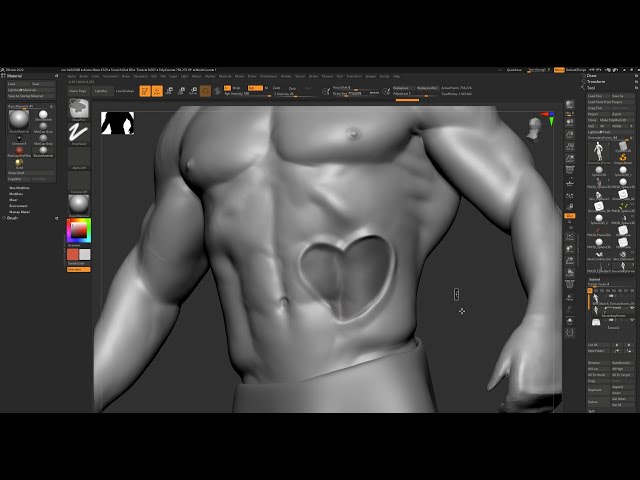640x480 pixels.
Task: Open the Color menu
Action: click(x=96, y=76)
